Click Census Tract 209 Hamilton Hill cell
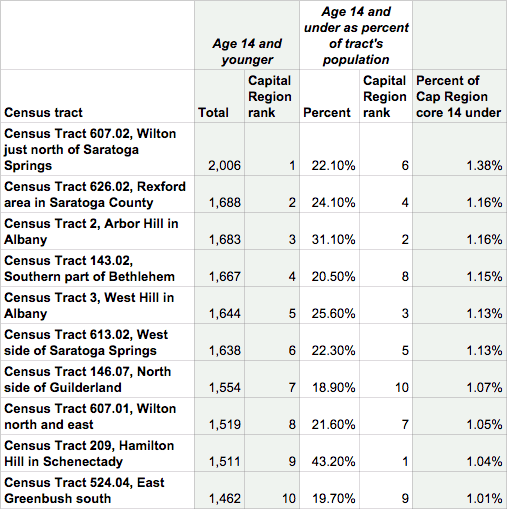507x509 pixels. pos(97,453)
